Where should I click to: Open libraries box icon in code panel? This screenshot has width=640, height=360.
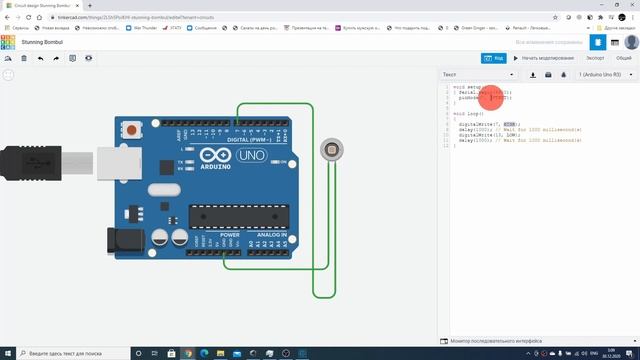coord(548,75)
